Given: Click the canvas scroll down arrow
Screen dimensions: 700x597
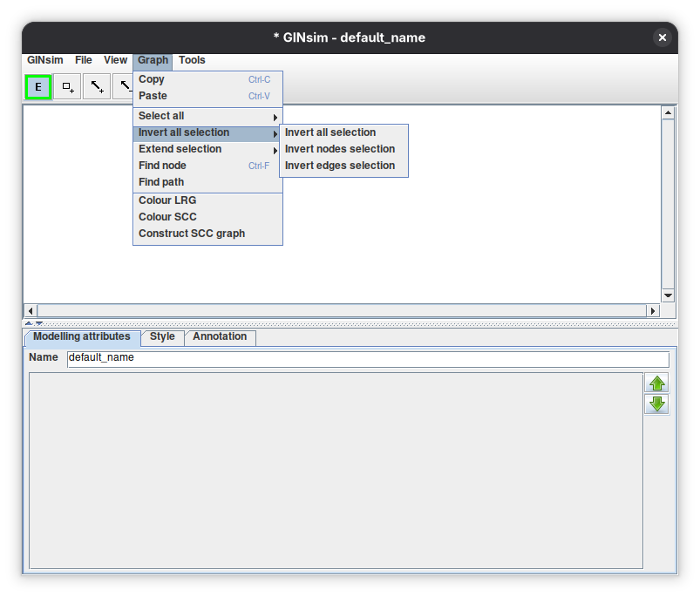Looking at the screenshot, I should (x=668, y=295).
